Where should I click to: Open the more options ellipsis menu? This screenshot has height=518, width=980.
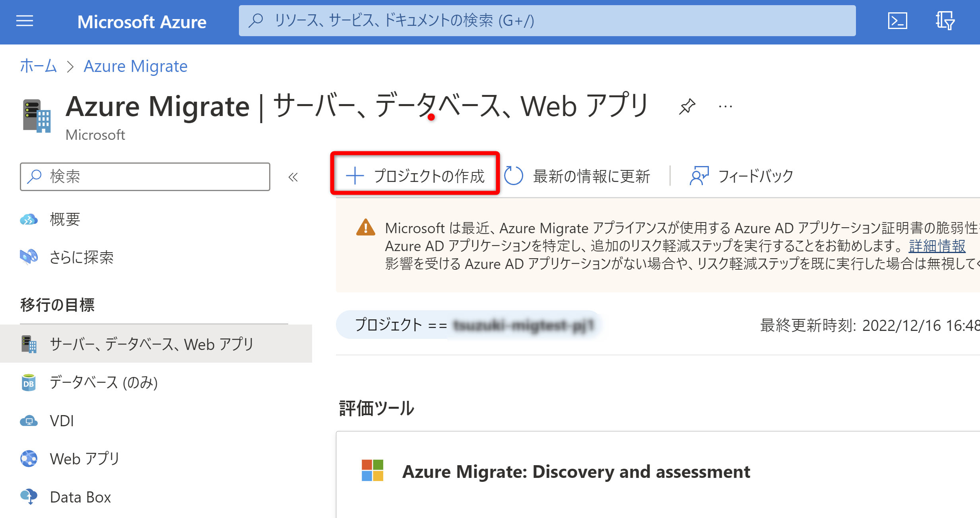(726, 106)
